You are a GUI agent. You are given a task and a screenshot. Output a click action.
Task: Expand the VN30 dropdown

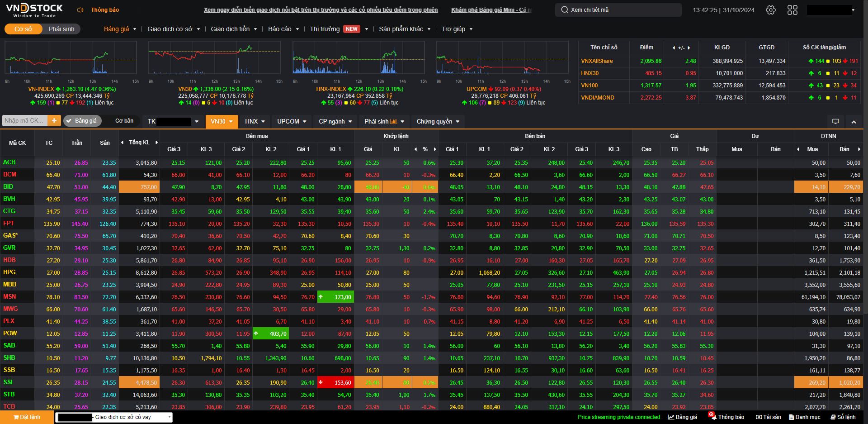click(222, 121)
